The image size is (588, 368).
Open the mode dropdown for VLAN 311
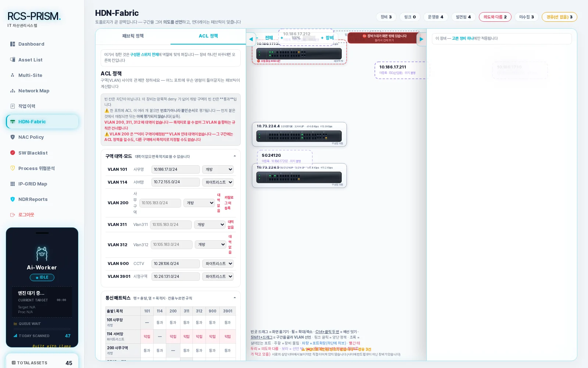click(210, 224)
